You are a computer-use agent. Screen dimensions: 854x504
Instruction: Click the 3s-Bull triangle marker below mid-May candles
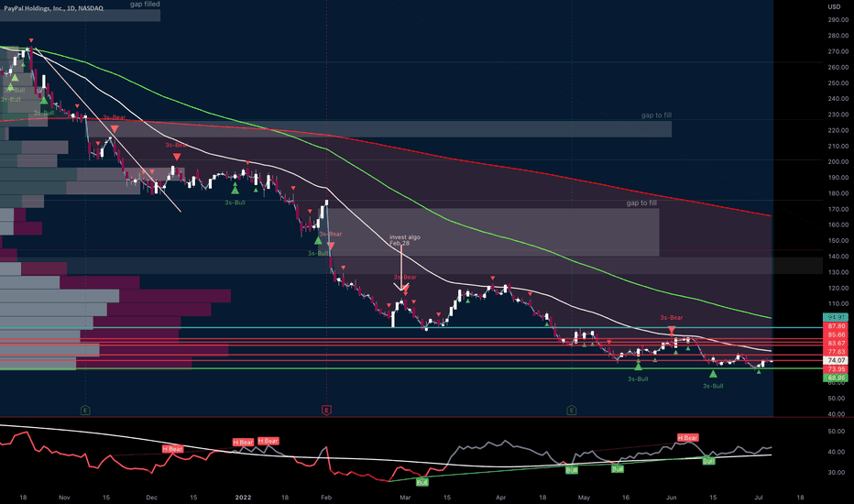coord(638,367)
